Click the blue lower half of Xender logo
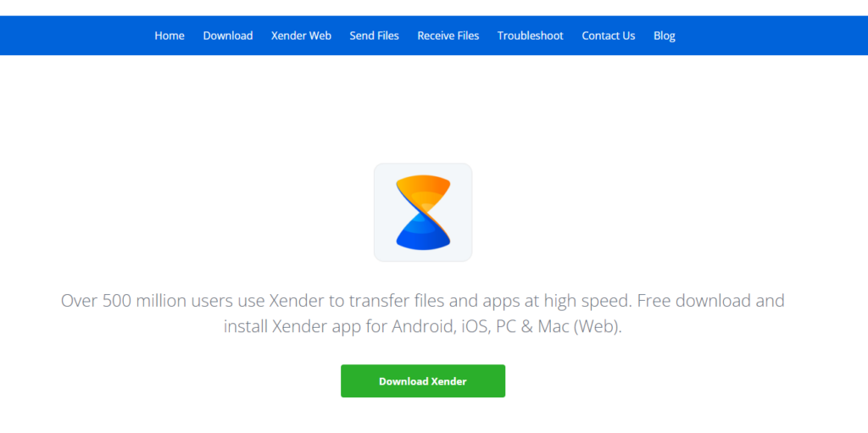The width and height of the screenshot is (868, 433). [422, 230]
